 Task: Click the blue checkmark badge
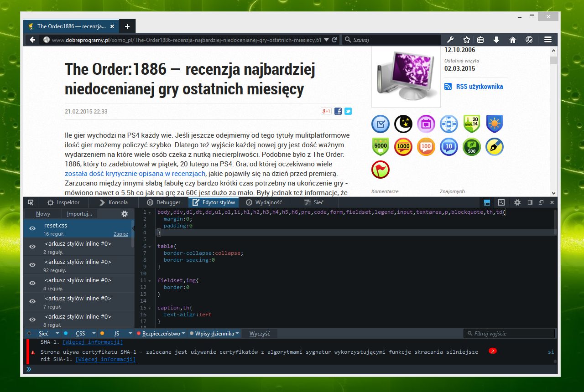381,124
